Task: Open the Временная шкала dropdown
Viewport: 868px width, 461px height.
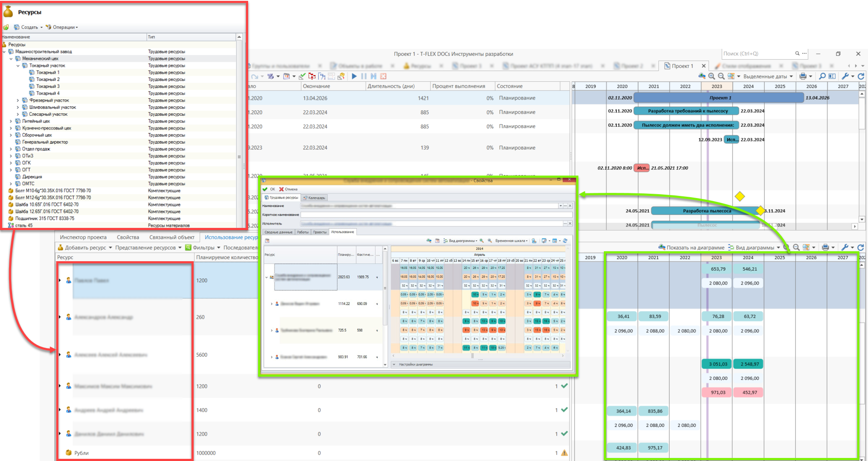Action: [512, 241]
